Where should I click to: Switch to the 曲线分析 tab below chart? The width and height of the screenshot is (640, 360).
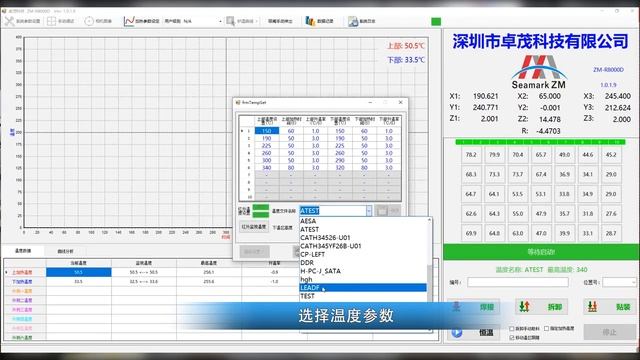[65, 251]
